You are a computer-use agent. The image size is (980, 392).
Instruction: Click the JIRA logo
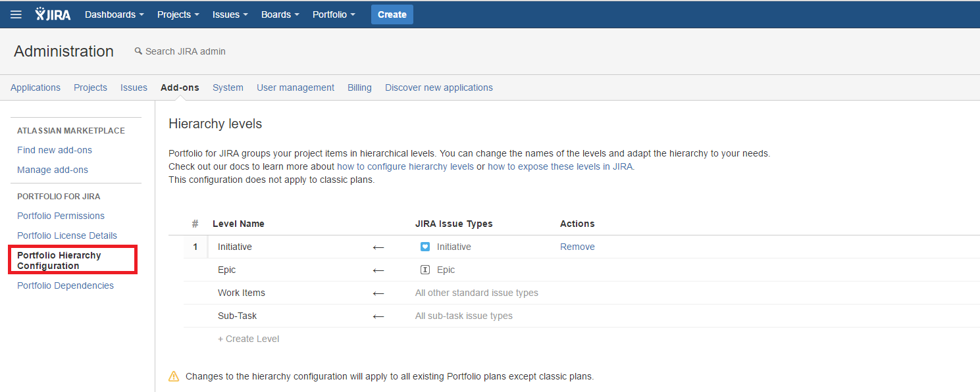(53, 14)
